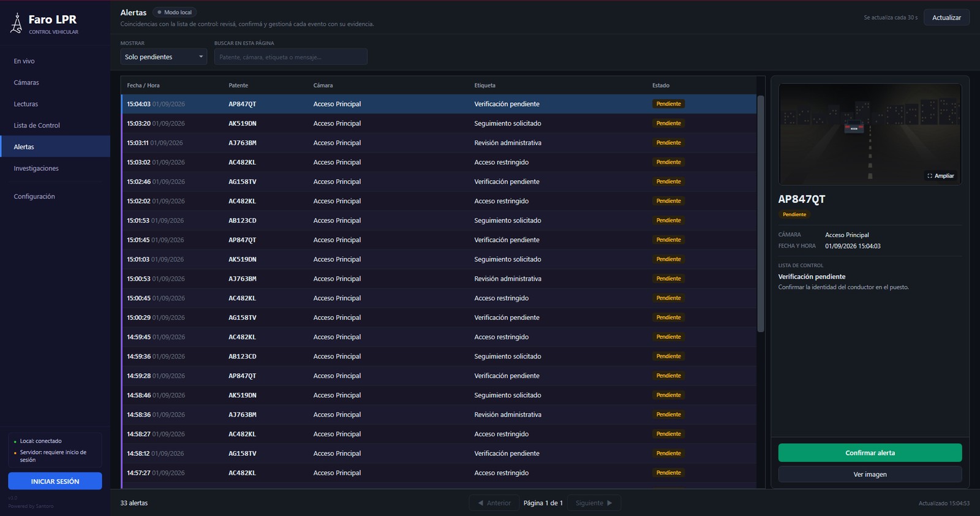Screen dimensions: 980x516
Task: Click the Local: conectado status
Action: (40, 441)
